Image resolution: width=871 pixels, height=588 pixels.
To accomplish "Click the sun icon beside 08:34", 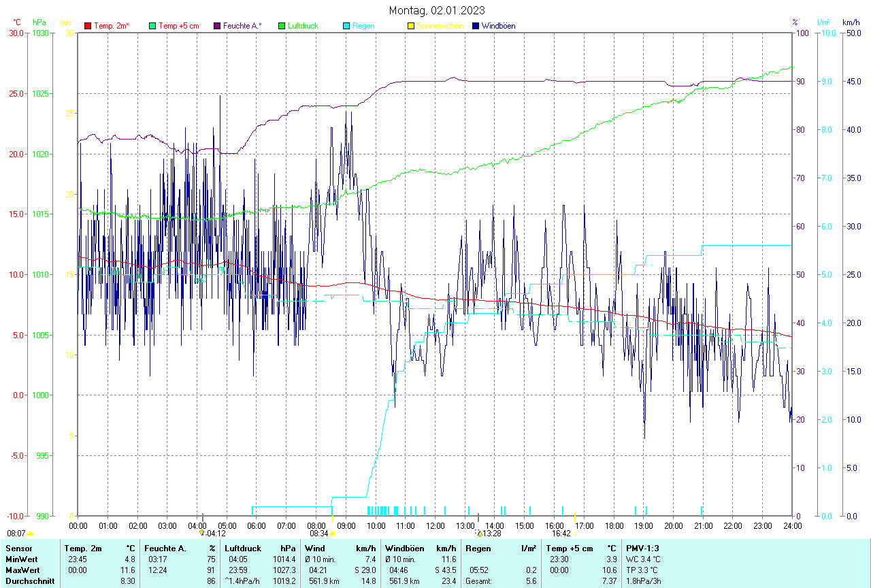I will point(333,534).
